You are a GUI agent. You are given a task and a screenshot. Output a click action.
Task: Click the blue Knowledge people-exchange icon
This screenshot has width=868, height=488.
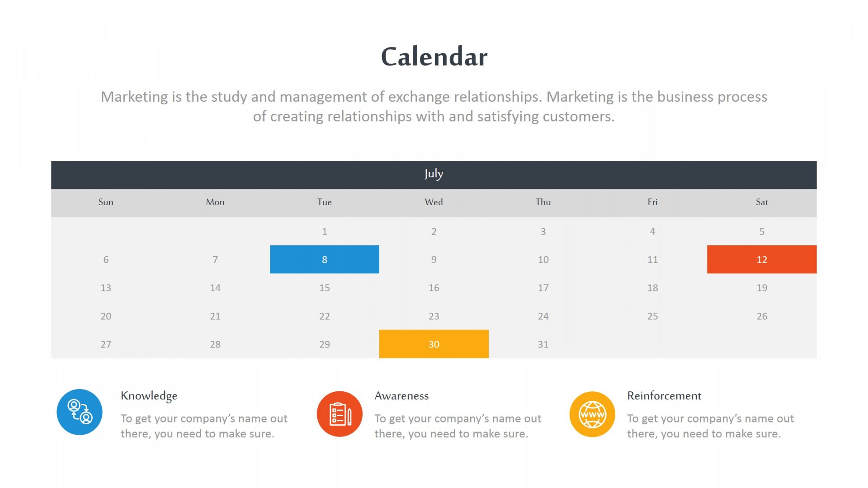point(80,412)
